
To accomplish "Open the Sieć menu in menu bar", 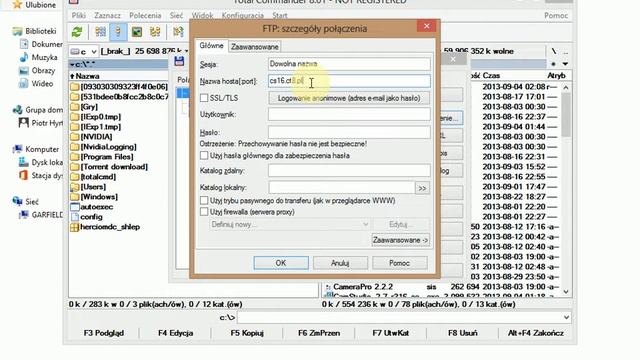I will point(176,16).
